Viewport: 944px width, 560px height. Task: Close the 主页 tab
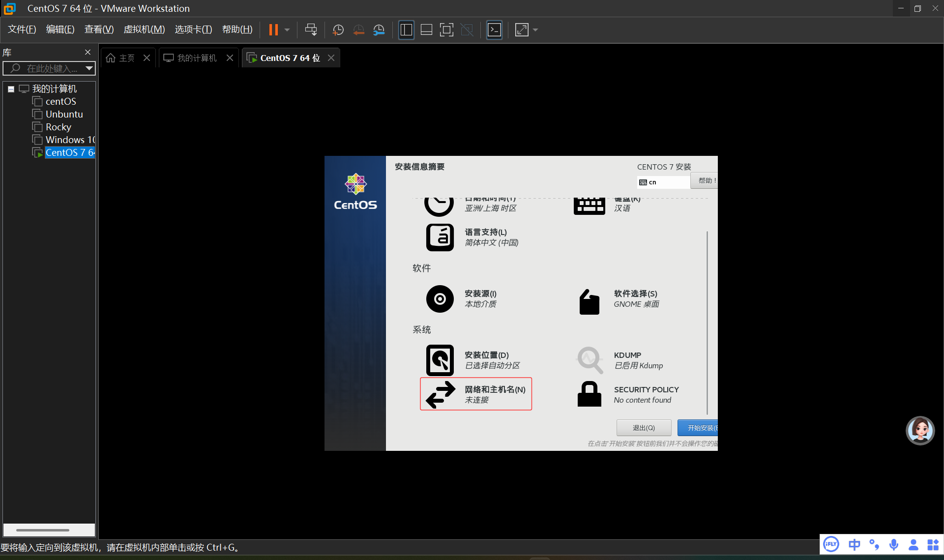tap(147, 58)
